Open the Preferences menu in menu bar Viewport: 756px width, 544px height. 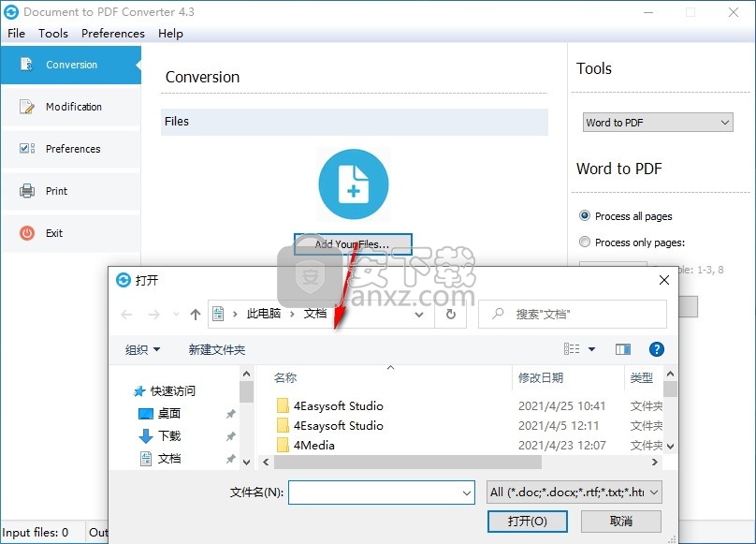click(113, 34)
